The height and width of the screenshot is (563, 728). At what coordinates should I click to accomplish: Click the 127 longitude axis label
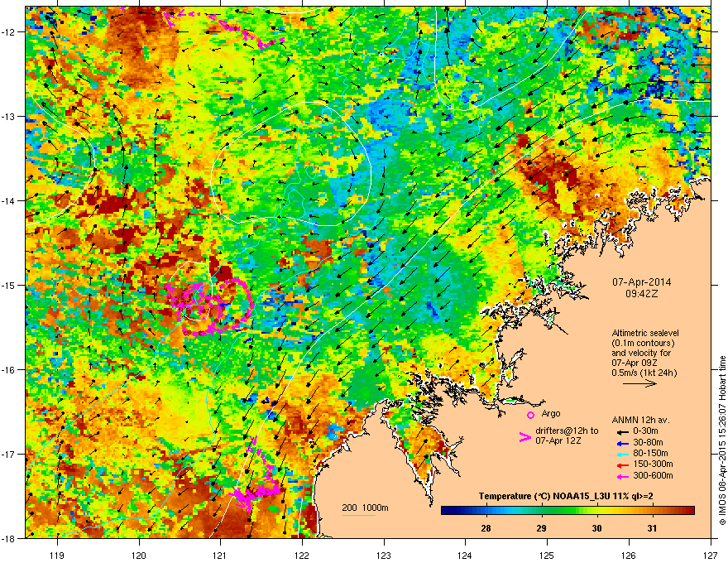click(x=711, y=555)
